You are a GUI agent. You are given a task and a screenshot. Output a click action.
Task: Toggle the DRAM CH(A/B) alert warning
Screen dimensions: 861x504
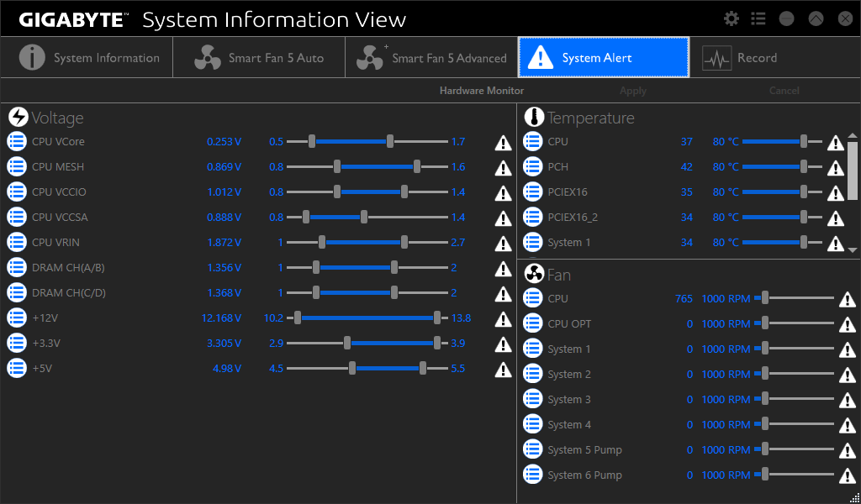(503, 269)
